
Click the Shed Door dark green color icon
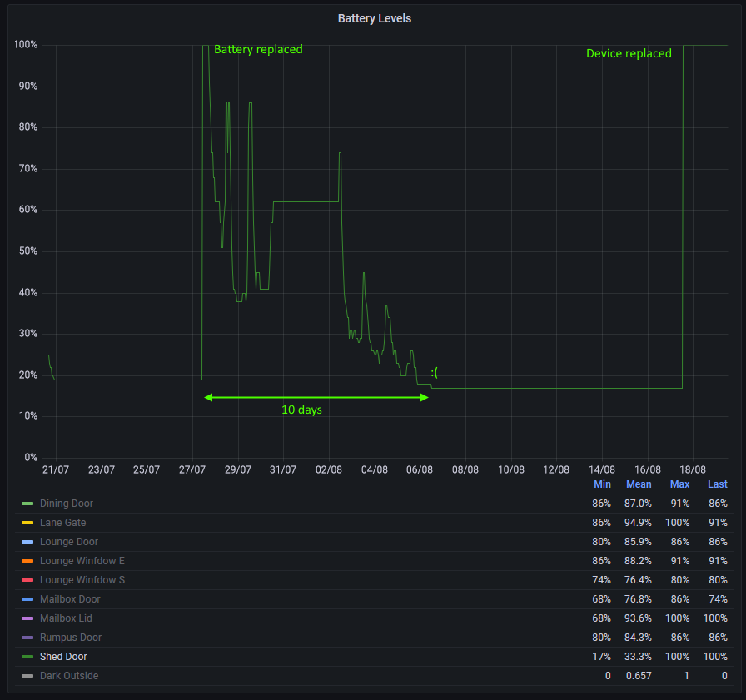pos(27,657)
